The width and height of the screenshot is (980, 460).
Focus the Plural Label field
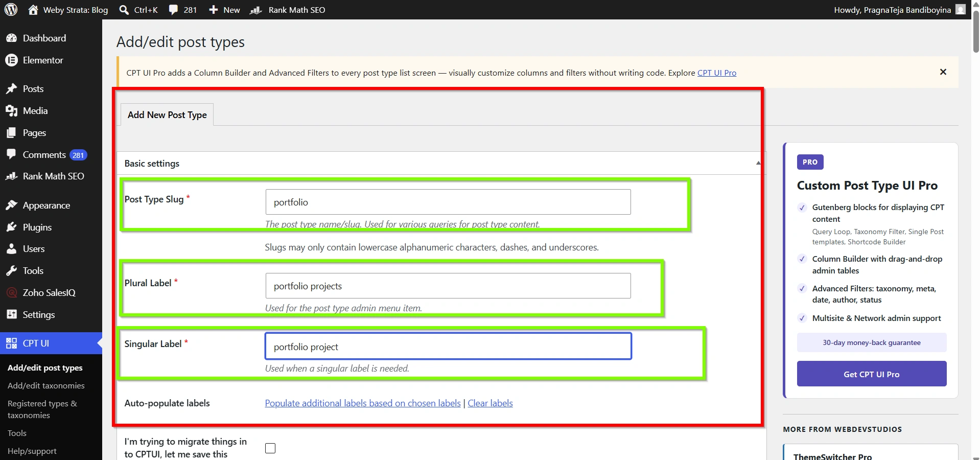click(448, 286)
